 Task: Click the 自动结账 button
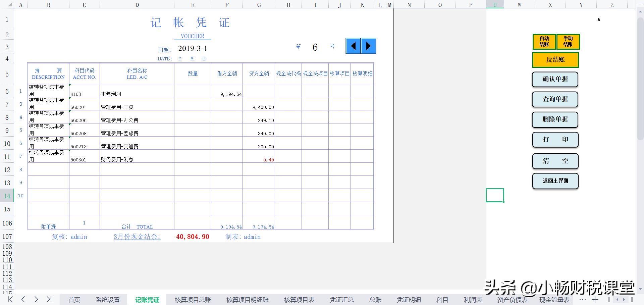[544, 42]
